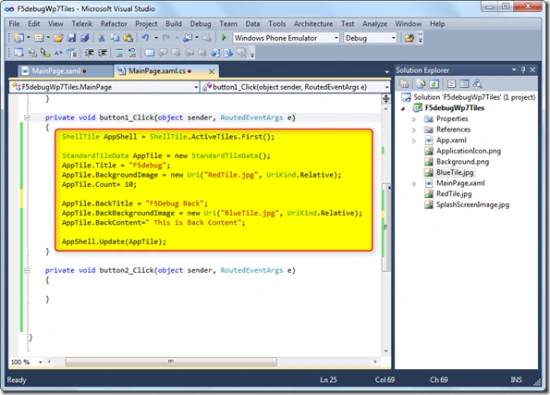Open the Debug menu
The image size is (550, 395).
tap(200, 24)
